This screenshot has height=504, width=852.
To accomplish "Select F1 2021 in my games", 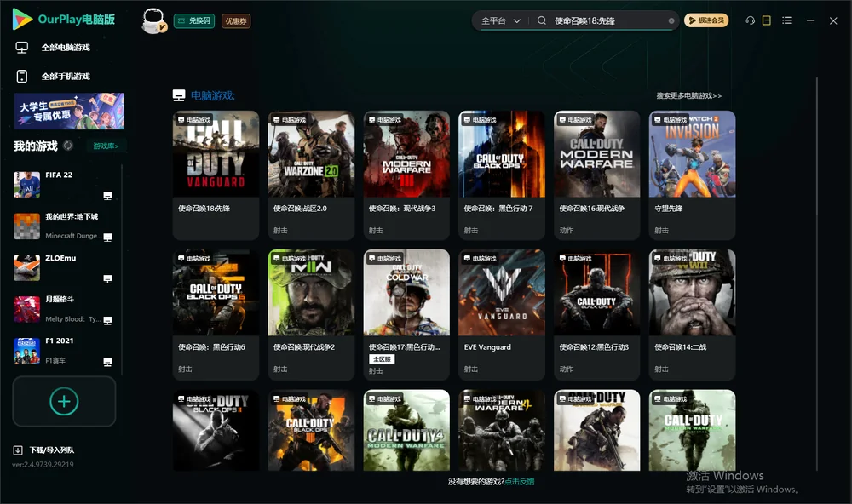I will click(x=64, y=351).
